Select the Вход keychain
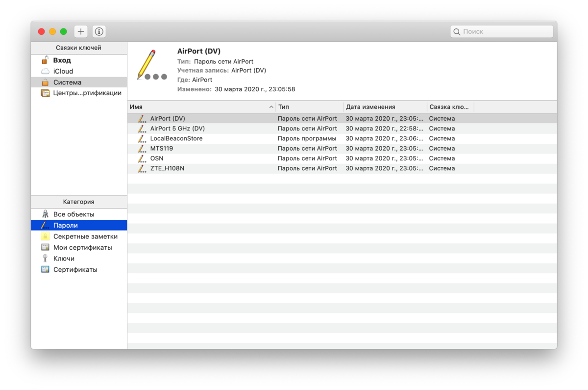588x390 pixels. (79, 60)
